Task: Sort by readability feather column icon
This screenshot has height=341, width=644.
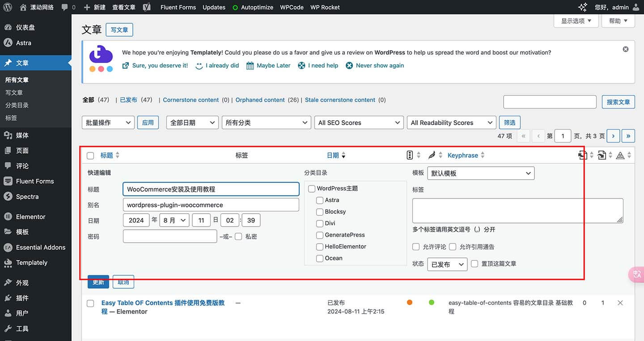Action: point(432,155)
